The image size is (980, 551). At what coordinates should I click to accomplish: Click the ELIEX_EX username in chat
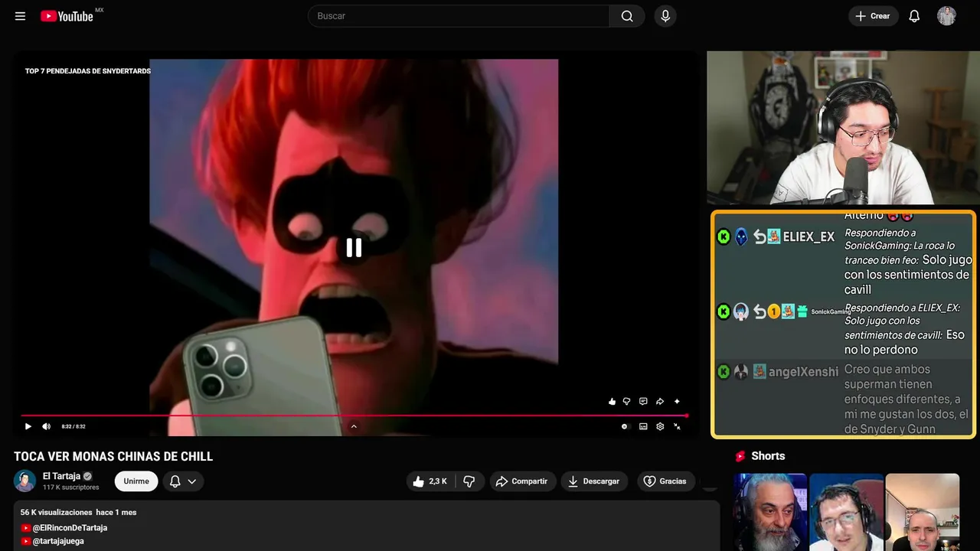click(x=808, y=236)
